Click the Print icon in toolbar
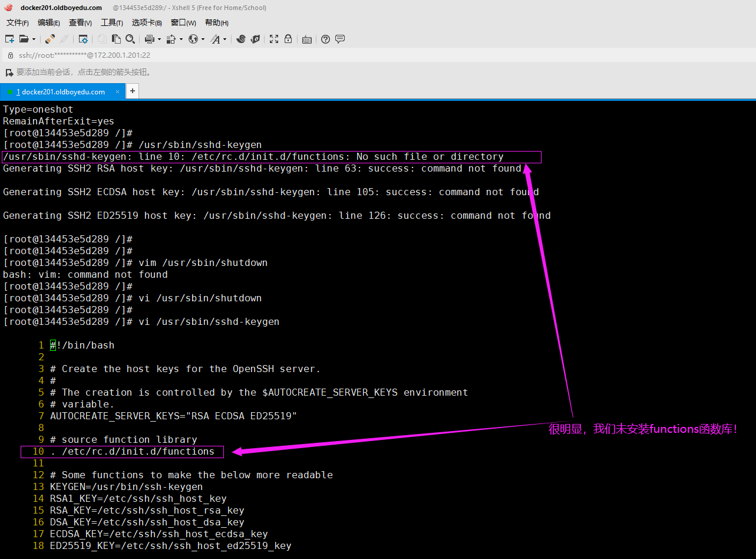 point(149,40)
